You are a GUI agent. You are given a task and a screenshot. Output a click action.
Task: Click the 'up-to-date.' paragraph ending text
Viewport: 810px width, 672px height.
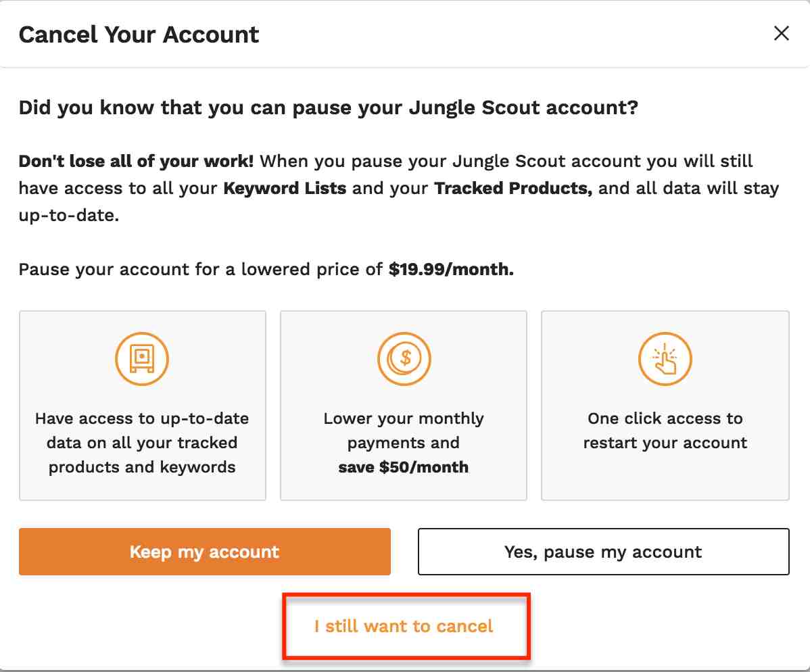[x=69, y=216]
